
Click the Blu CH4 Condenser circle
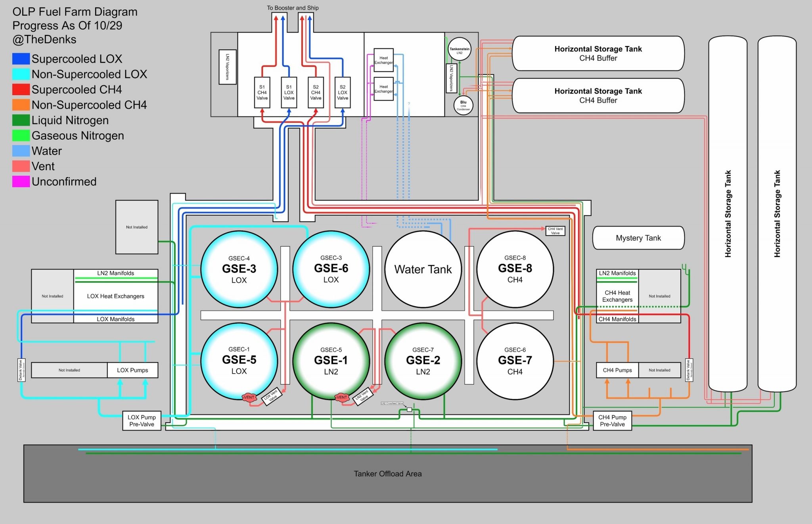point(463,105)
